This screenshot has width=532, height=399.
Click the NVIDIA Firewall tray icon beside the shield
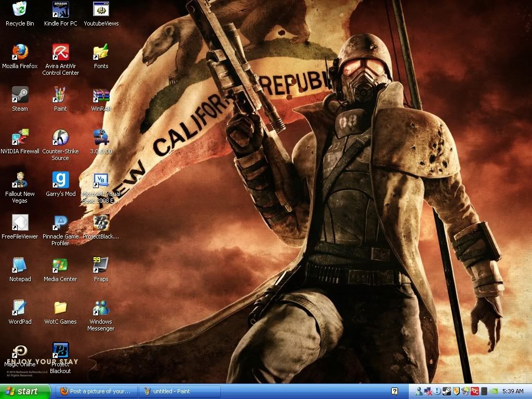click(465, 392)
